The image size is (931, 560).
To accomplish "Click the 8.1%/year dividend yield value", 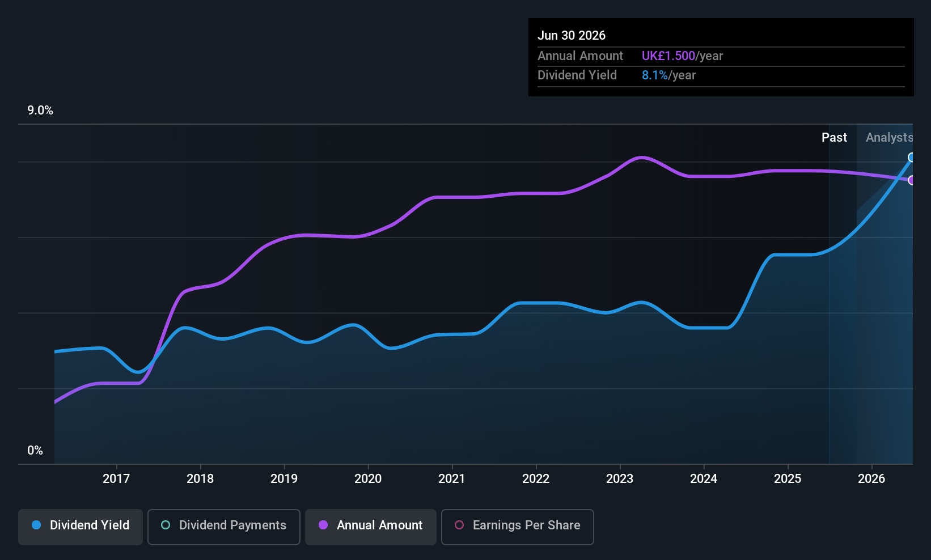I will pyautogui.click(x=668, y=75).
